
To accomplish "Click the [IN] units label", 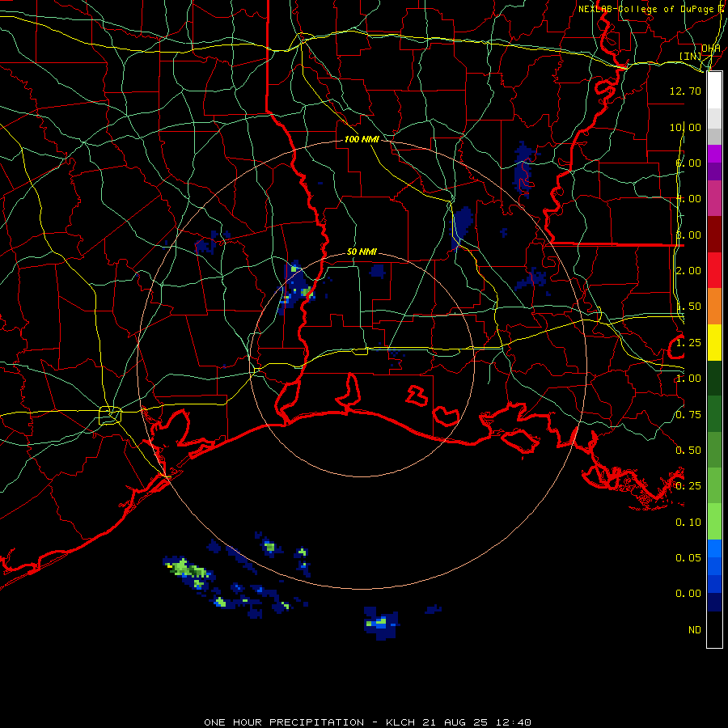I will [690, 56].
